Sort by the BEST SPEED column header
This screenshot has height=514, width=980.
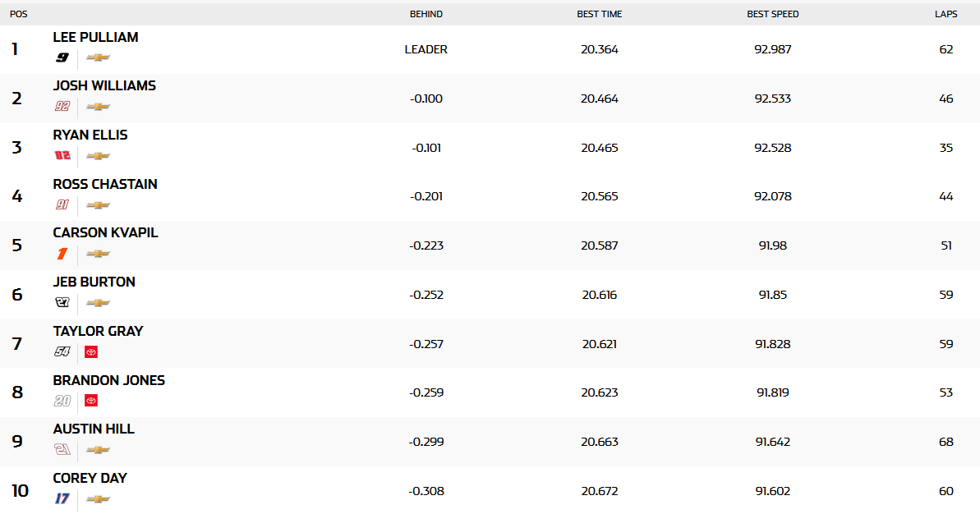(772, 14)
